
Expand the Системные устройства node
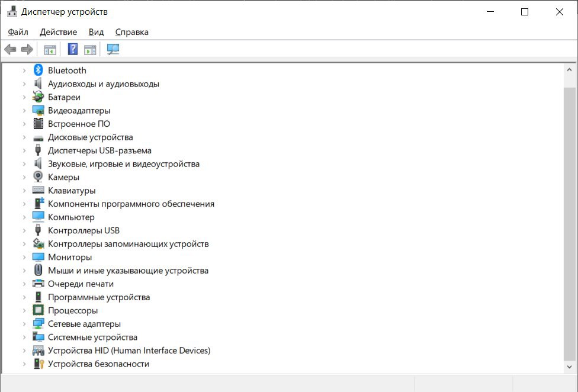[x=24, y=337]
